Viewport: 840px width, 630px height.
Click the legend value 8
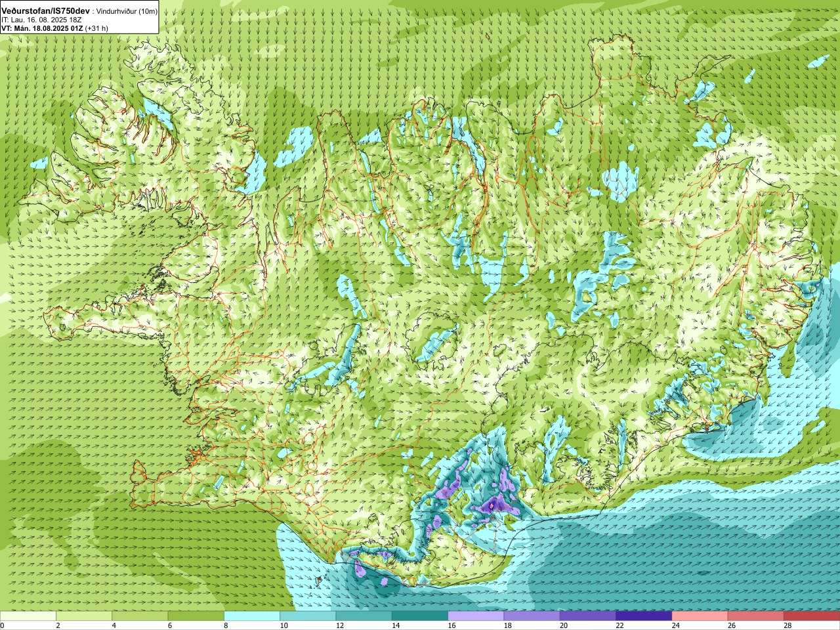click(x=226, y=625)
